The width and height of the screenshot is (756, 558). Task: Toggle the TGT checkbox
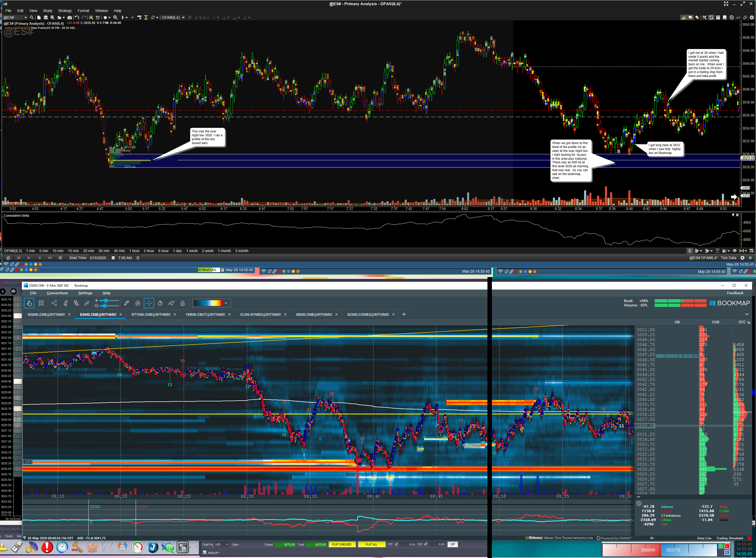[426, 544]
